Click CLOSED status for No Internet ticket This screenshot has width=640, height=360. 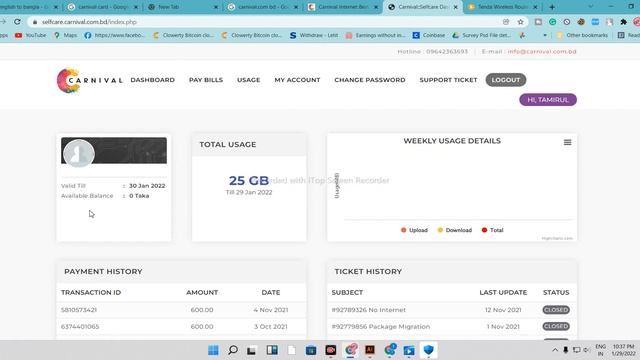coord(556,310)
